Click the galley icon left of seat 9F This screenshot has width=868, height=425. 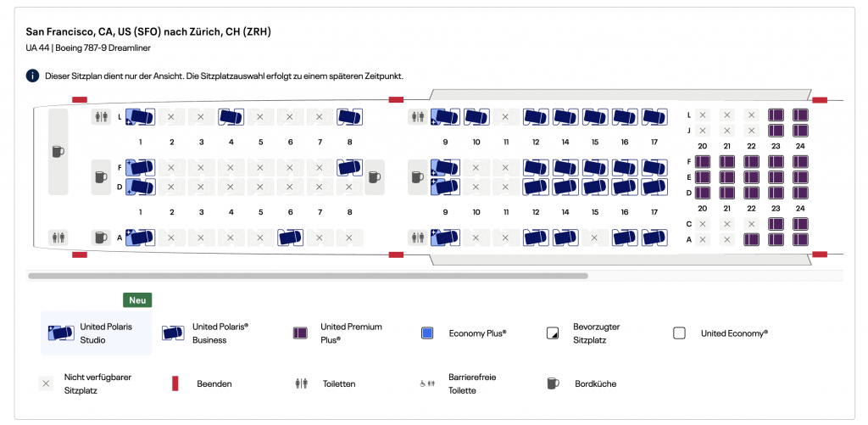[x=417, y=177]
